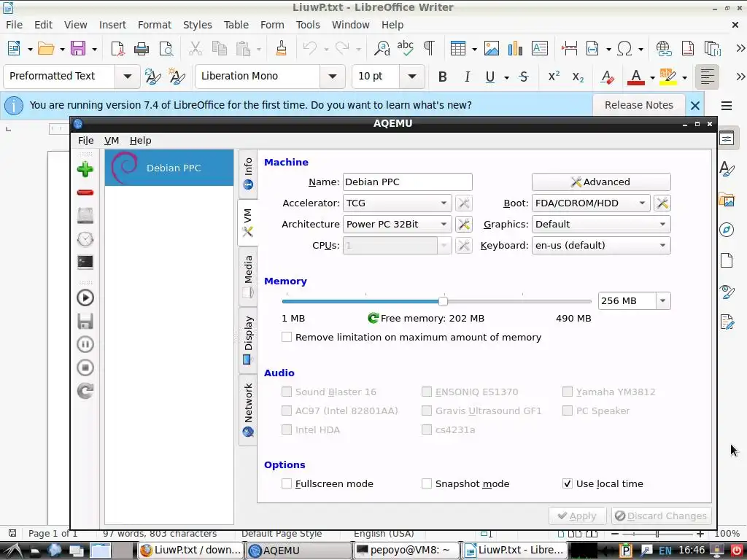
Task: Click the AQEMU stop VM icon
Action: click(x=85, y=367)
